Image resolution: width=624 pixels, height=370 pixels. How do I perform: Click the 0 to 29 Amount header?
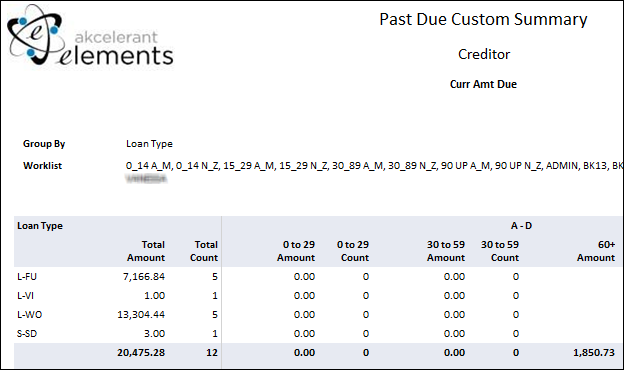(296, 251)
